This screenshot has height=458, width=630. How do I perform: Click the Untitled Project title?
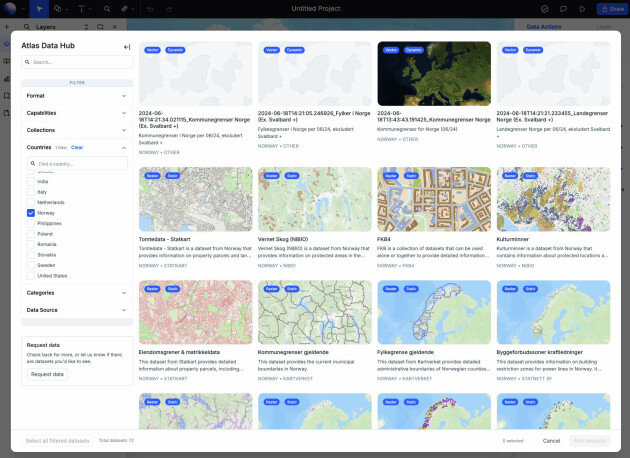[x=316, y=8]
